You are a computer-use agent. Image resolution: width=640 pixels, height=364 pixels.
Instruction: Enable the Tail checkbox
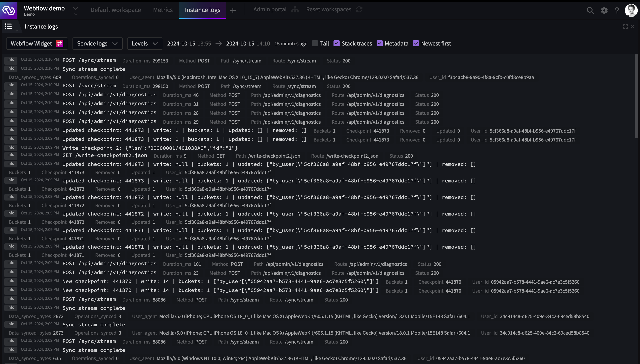click(x=315, y=43)
